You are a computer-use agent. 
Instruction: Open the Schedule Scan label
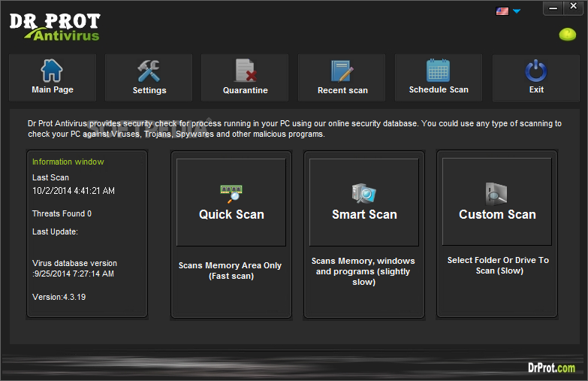(439, 89)
